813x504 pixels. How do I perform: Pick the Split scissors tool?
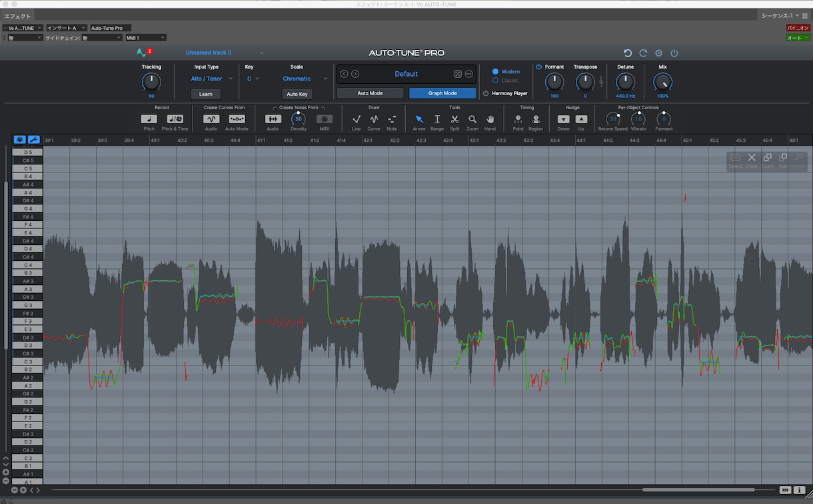click(x=454, y=119)
